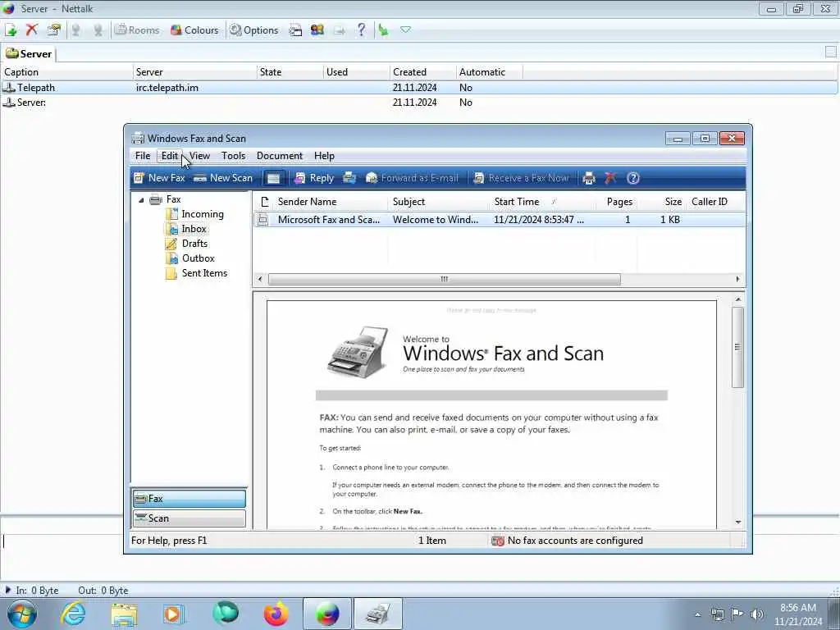Open Internet Explorer from taskbar
Viewport: 840px width, 630px height.
73,614
